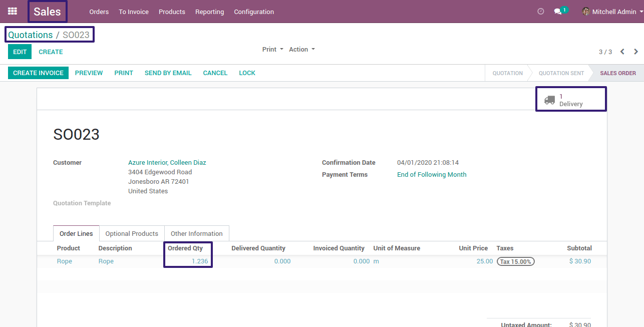This screenshot has height=327, width=644.
Task: Click the Subtotal column header
Action: [579, 248]
